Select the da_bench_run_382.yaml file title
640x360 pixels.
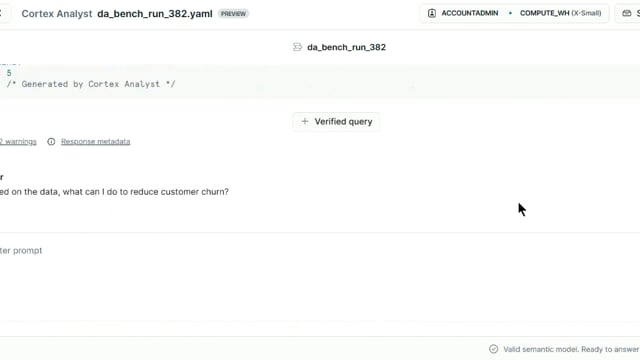click(x=155, y=13)
